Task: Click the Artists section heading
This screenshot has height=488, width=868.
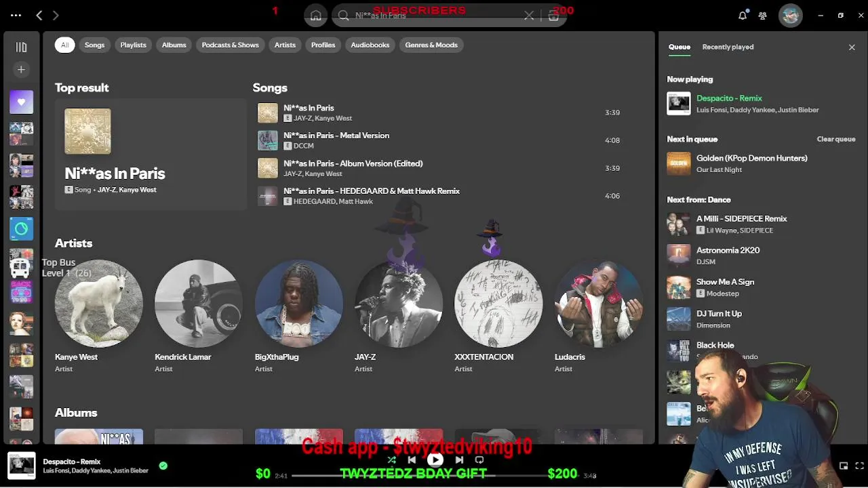Action: (73, 243)
